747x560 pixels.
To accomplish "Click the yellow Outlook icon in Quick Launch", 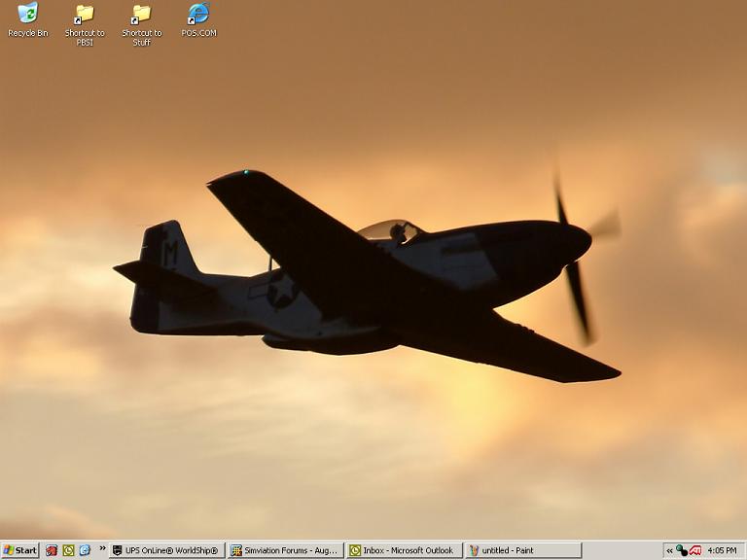I will click(68, 550).
